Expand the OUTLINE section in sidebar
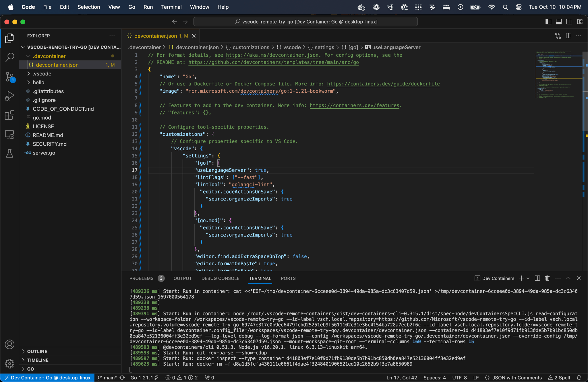Image resolution: width=588 pixels, height=382 pixels. click(x=37, y=351)
